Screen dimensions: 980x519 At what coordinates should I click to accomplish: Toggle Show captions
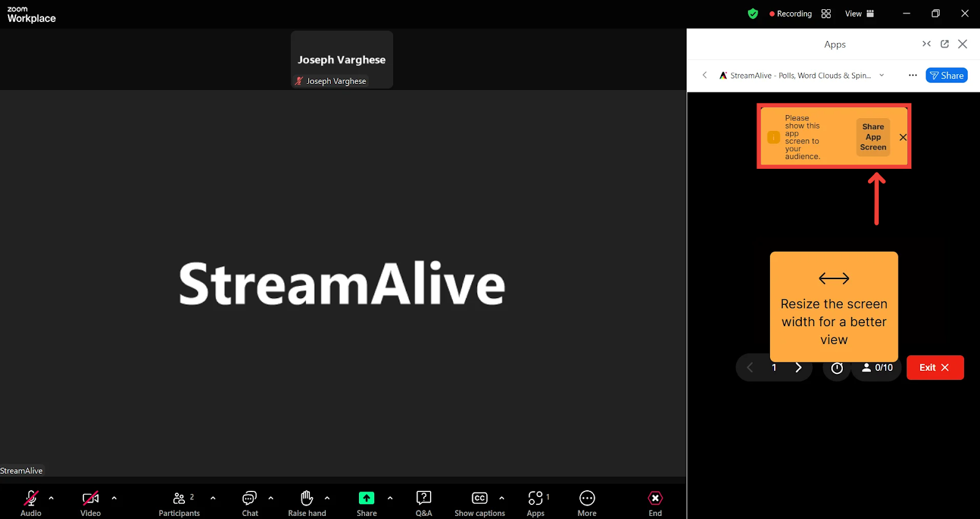point(480,503)
